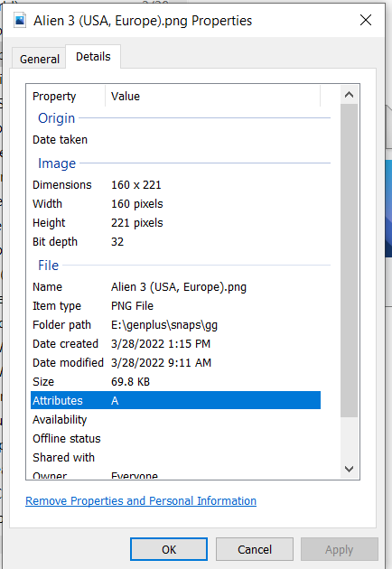This screenshot has width=392, height=569.
Task: Select the Folder path row
Action: [x=175, y=325]
